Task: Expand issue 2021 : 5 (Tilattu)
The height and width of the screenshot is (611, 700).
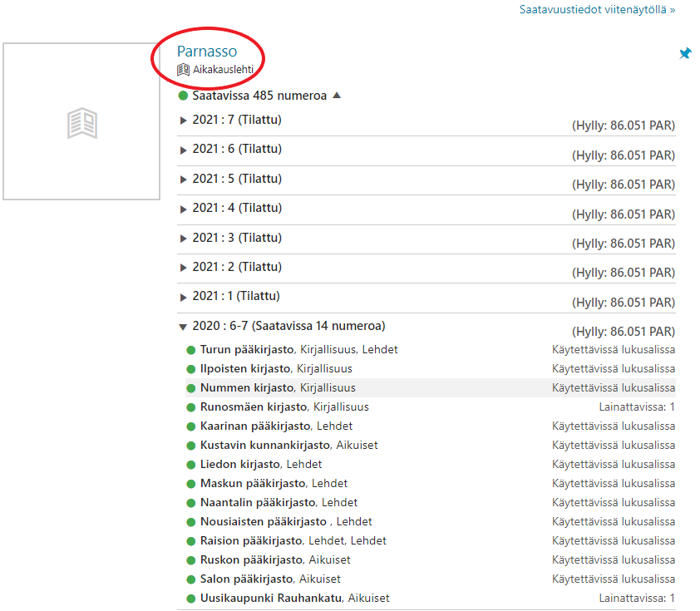Action: 184,180
